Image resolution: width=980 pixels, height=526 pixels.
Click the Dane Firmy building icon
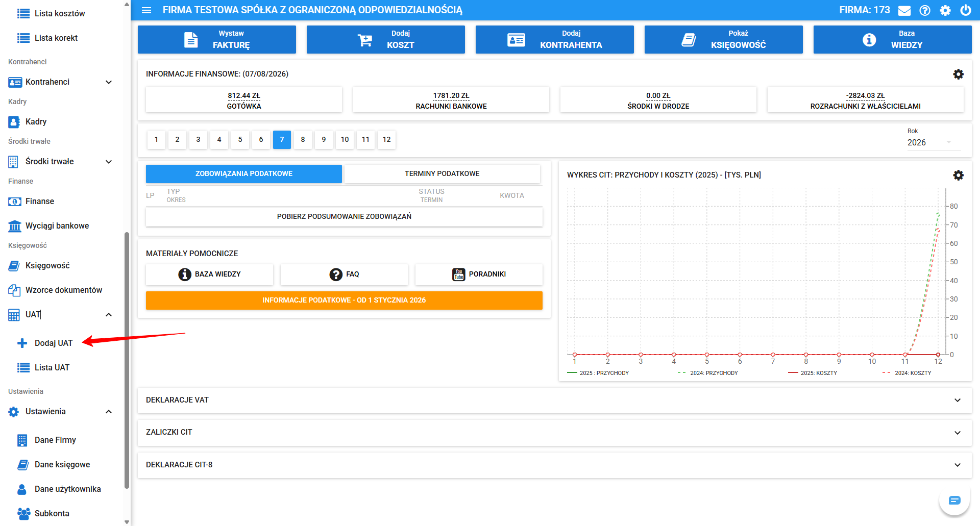(x=22, y=440)
